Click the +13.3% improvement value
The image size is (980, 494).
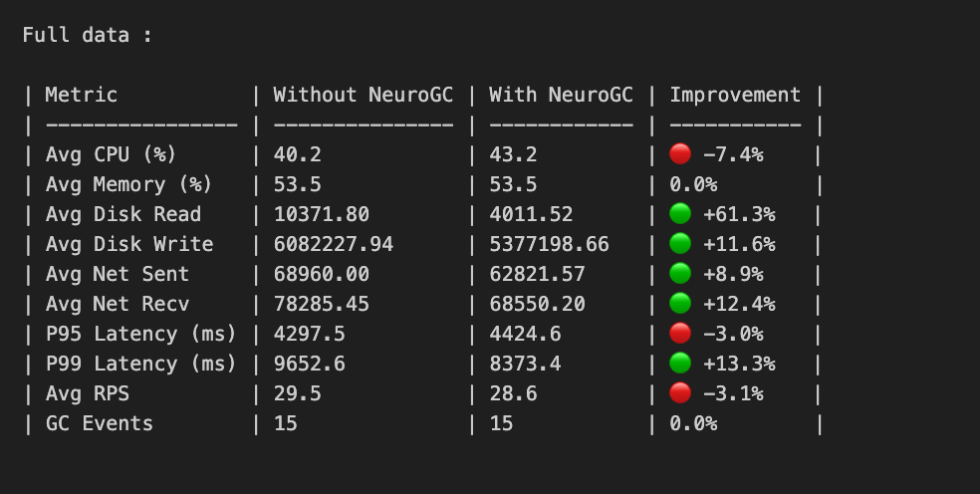(x=739, y=364)
